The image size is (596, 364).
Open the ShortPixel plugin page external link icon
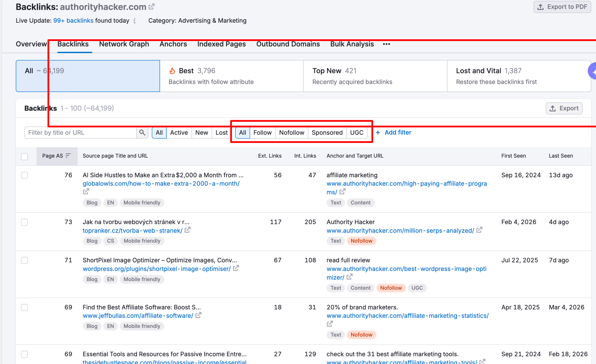pyautogui.click(x=236, y=268)
